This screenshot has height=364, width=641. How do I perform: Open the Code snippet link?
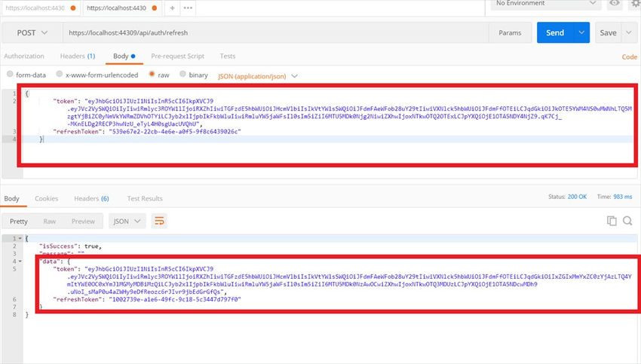point(629,57)
